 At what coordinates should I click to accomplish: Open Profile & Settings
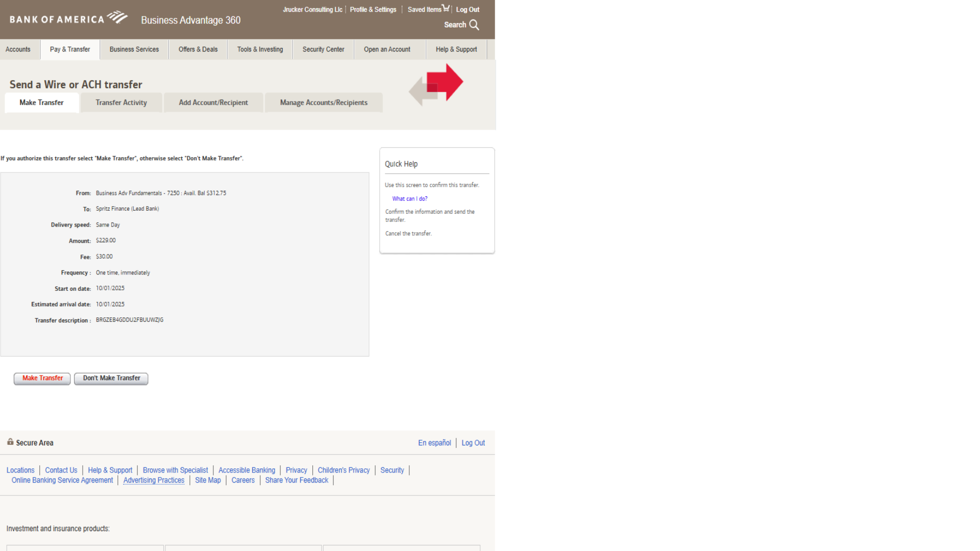pos(373,10)
